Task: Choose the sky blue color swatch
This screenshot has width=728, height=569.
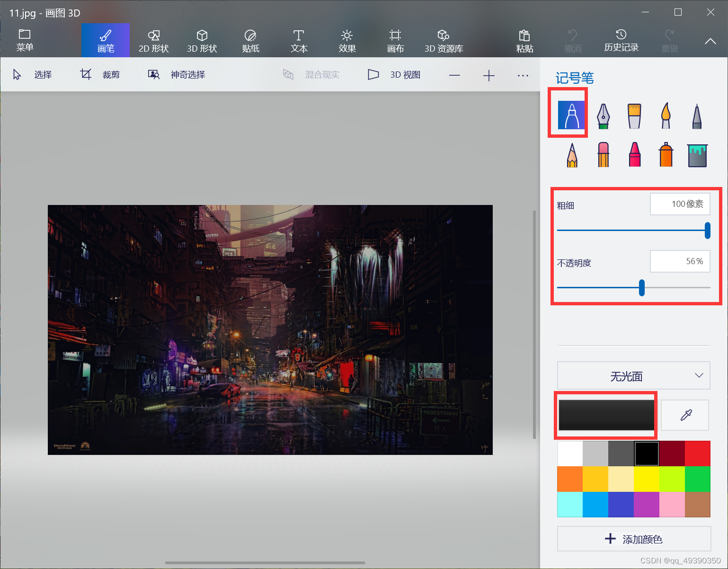Action: 595,505
